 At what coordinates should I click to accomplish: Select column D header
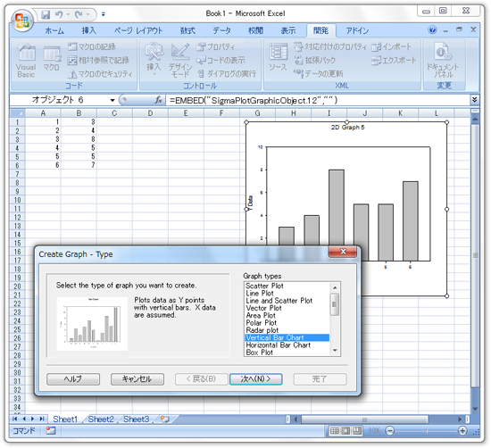pyautogui.click(x=150, y=113)
